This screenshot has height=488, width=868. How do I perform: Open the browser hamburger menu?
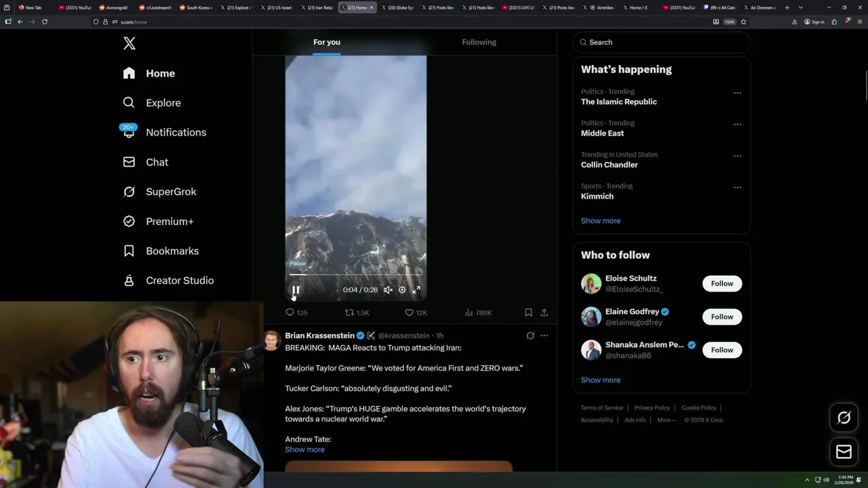(x=859, y=22)
